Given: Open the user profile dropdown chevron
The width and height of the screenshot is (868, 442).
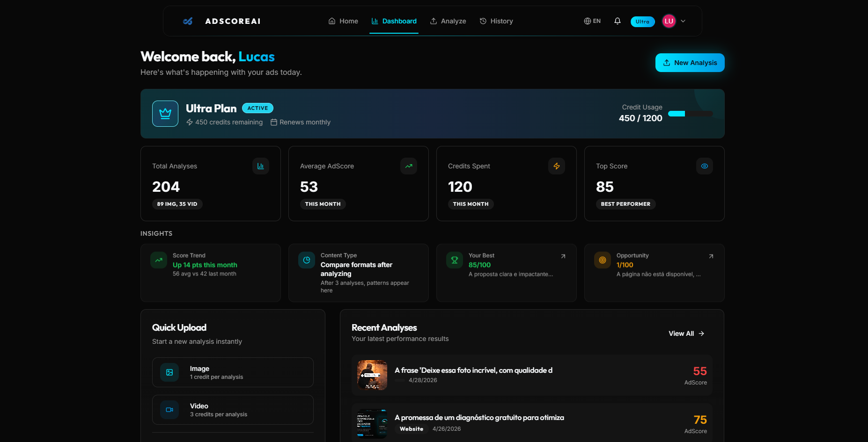Looking at the screenshot, I should [683, 21].
